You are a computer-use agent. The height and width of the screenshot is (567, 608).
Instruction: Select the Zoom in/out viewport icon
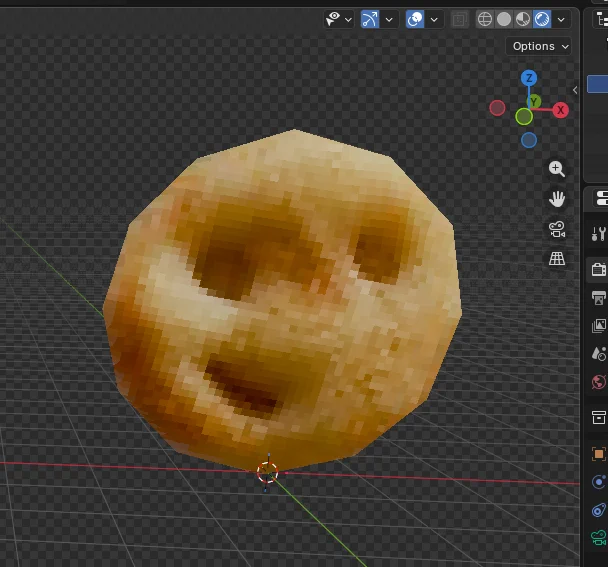tap(557, 169)
